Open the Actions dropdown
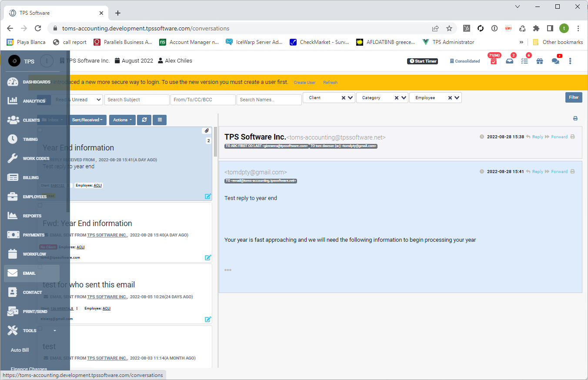This screenshot has height=380, width=588. (122, 120)
